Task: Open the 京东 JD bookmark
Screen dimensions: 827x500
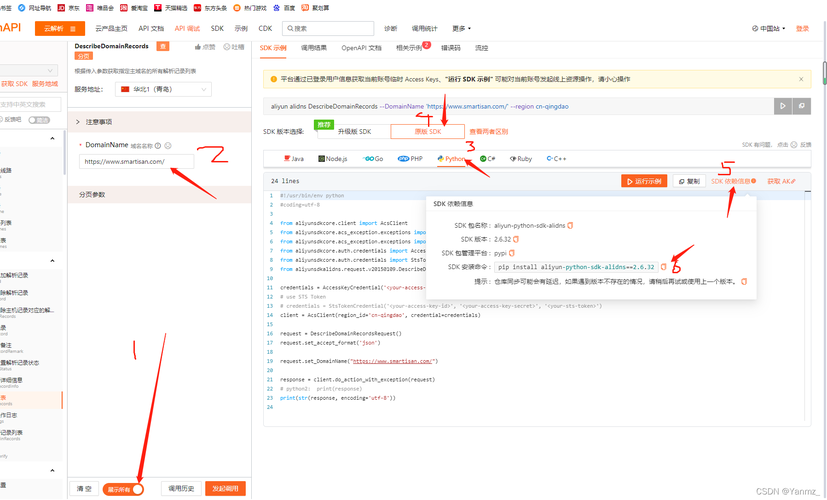Action: 69,8
